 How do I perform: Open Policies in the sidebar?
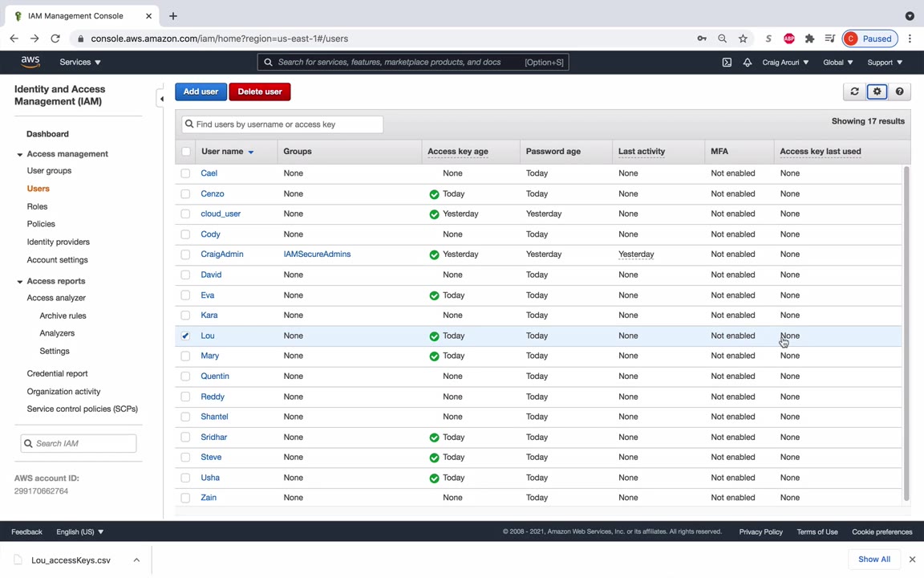[41, 224]
